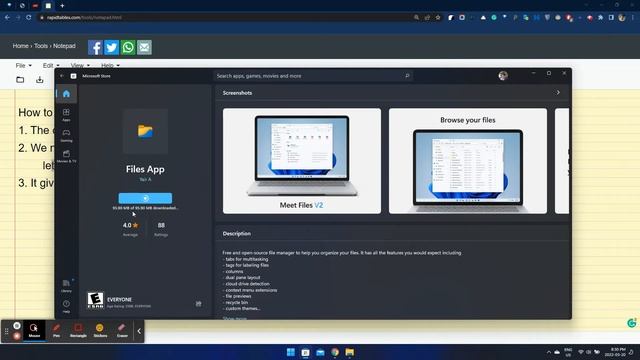Show hidden system tray icons
The height and width of the screenshot is (360, 640).
pyautogui.click(x=549, y=352)
